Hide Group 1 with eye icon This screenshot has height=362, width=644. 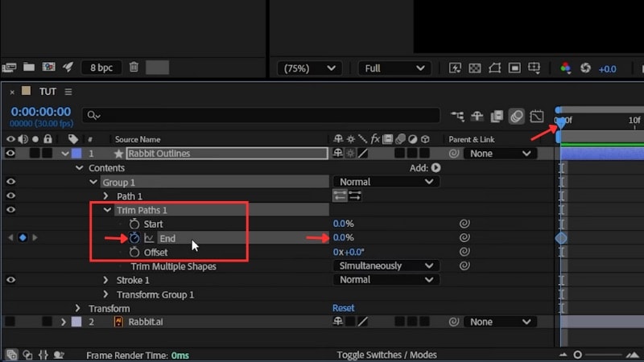10,182
